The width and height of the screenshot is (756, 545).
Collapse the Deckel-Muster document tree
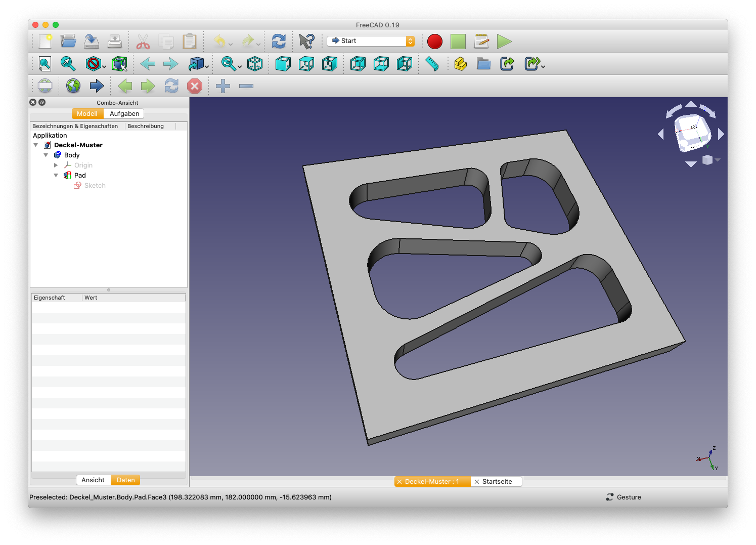(36, 145)
